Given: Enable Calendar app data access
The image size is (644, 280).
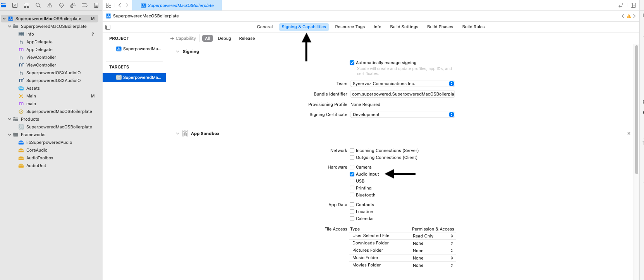Looking at the screenshot, I should click(352, 219).
